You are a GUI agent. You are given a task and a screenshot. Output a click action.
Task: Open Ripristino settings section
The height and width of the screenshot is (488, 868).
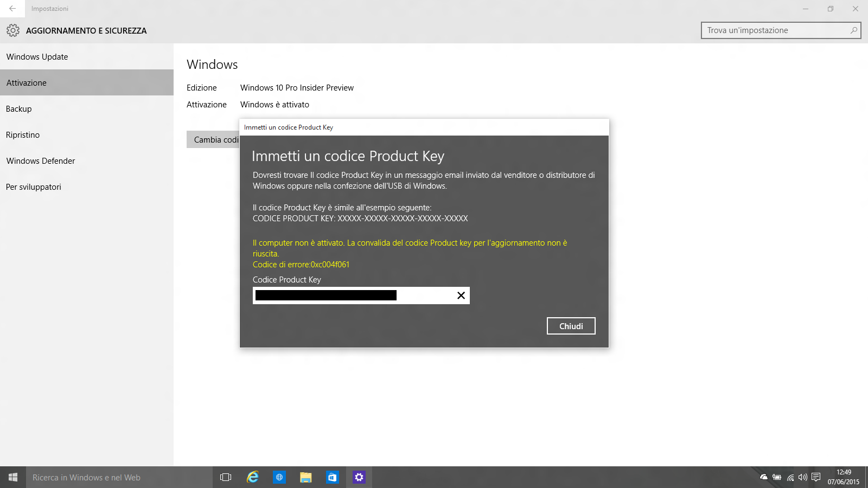[x=87, y=134]
